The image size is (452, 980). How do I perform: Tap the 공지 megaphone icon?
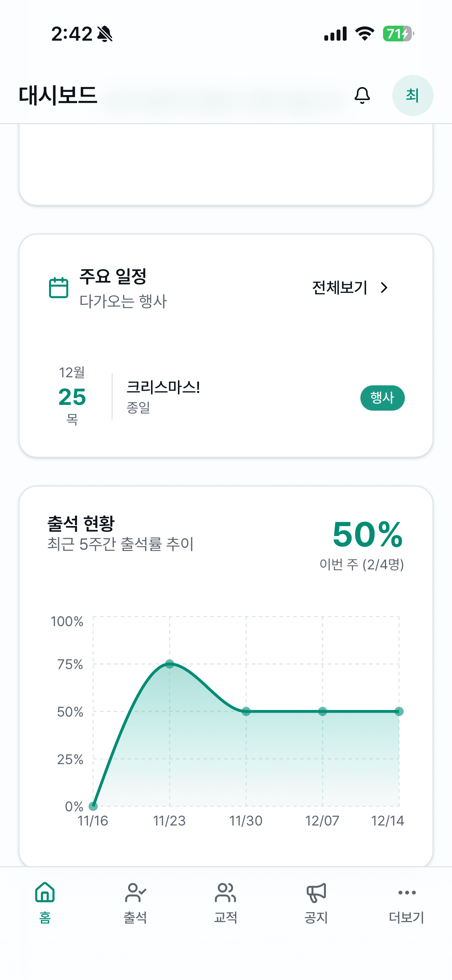[x=316, y=892]
